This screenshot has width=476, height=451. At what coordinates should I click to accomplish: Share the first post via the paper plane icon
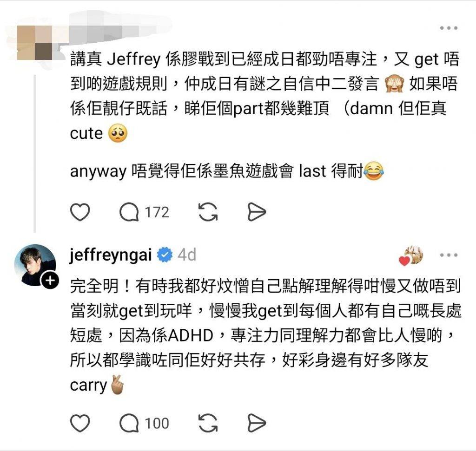pos(257,212)
